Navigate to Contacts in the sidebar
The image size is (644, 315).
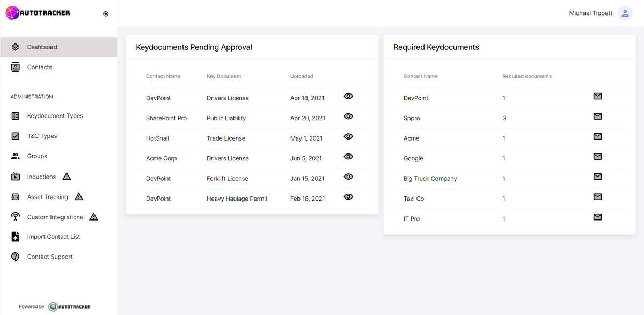point(39,67)
